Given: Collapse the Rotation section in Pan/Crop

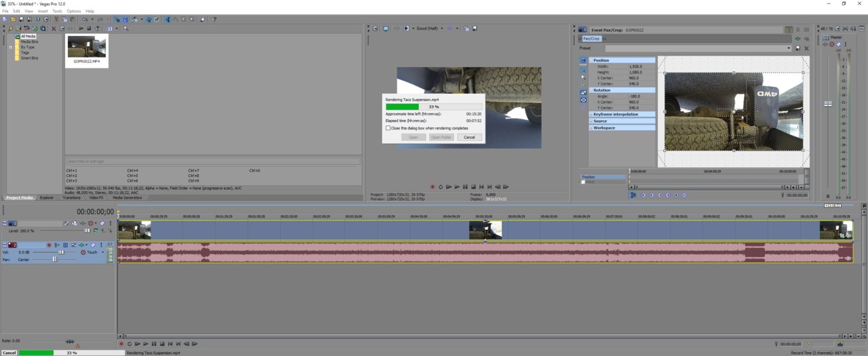Looking at the screenshot, I should [x=591, y=90].
